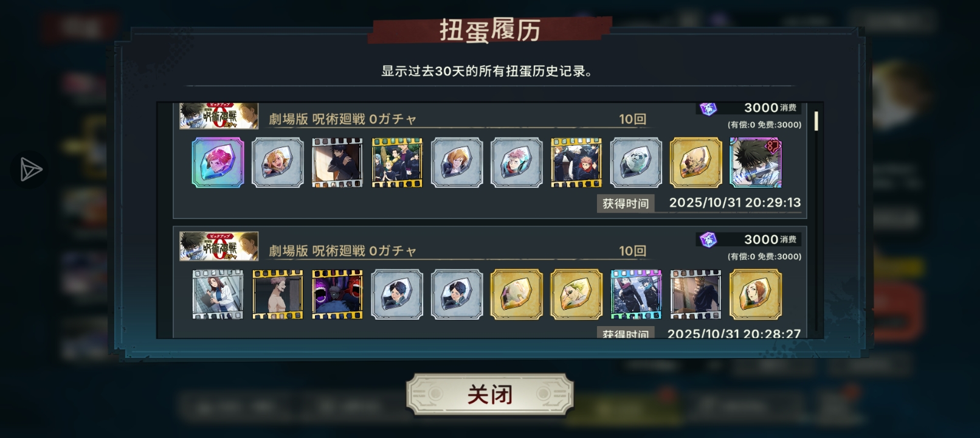Open the rainbow-bordered swordsman character card
Screen dimensions: 980x438
(x=756, y=162)
